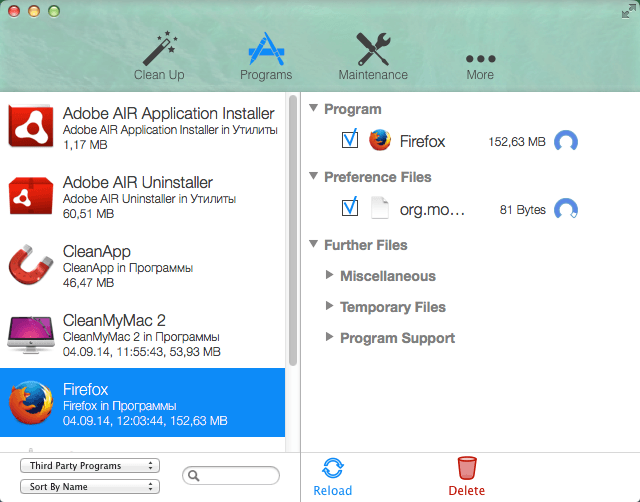
Task: Click the 81 Bytes size value
Action: (x=523, y=210)
